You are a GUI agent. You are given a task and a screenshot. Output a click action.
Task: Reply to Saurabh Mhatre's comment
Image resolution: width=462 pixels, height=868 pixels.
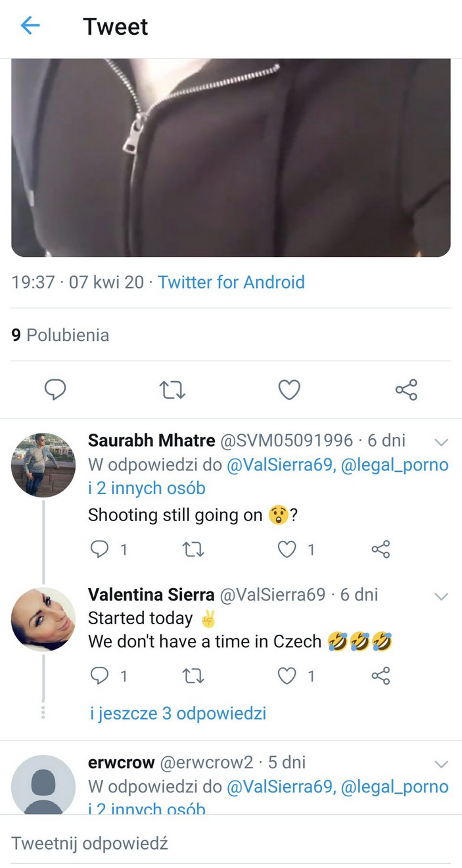(x=99, y=549)
